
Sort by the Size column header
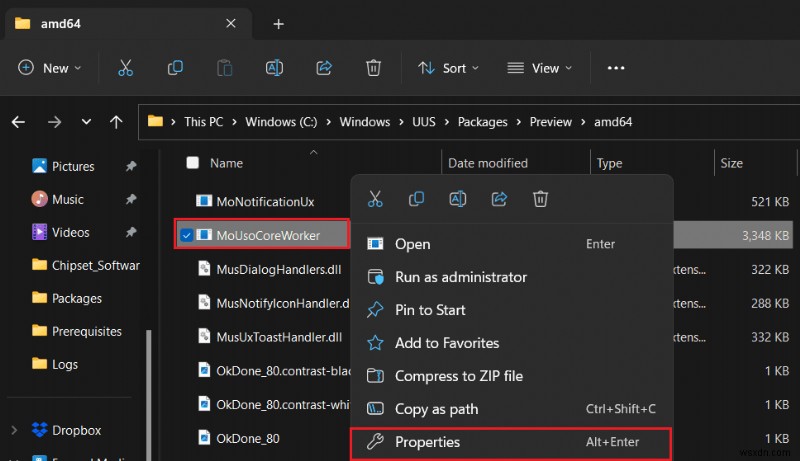pos(731,163)
